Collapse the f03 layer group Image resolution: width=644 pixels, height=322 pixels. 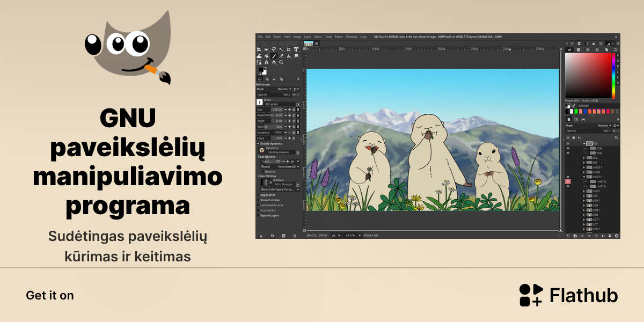click(x=584, y=143)
